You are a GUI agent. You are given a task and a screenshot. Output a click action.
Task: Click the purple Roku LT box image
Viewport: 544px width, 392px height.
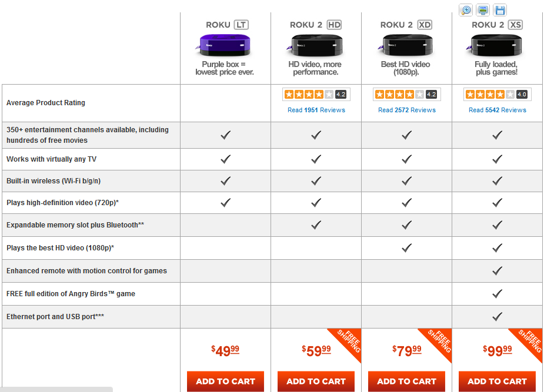[x=224, y=45]
